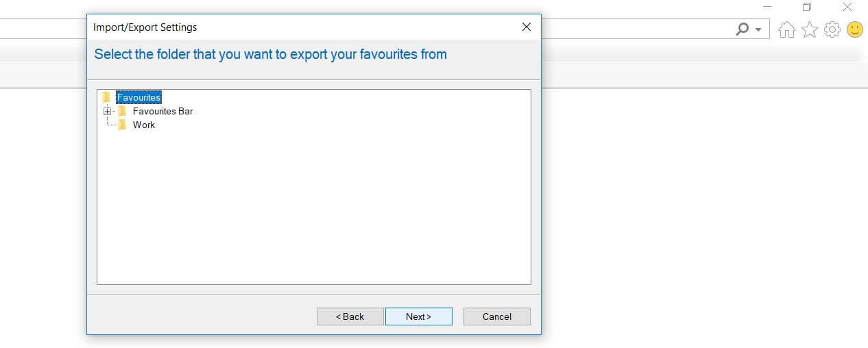Cancel the Import/Export Settings wizard

(x=497, y=316)
